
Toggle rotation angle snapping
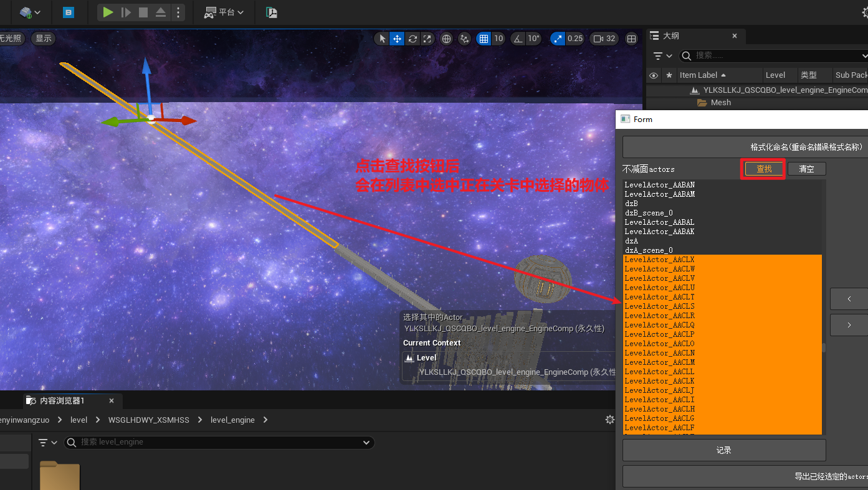click(518, 39)
